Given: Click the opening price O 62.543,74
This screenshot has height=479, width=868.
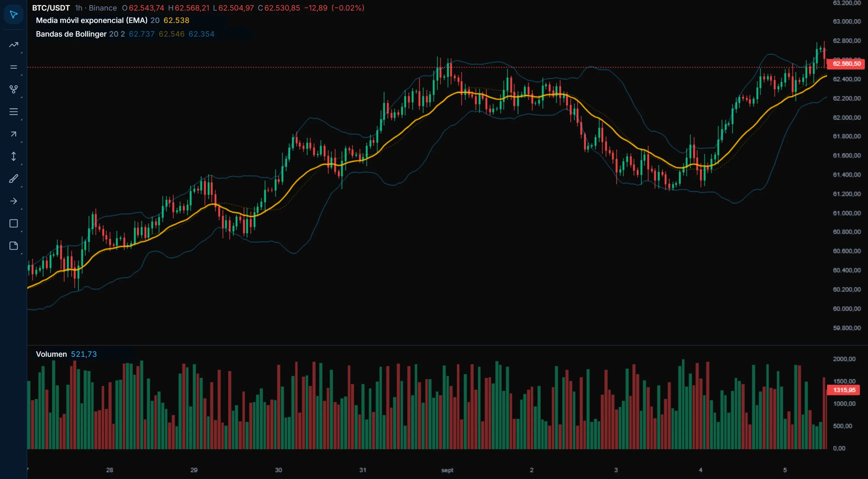Looking at the screenshot, I should pyautogui.click(x=143, y=8).
